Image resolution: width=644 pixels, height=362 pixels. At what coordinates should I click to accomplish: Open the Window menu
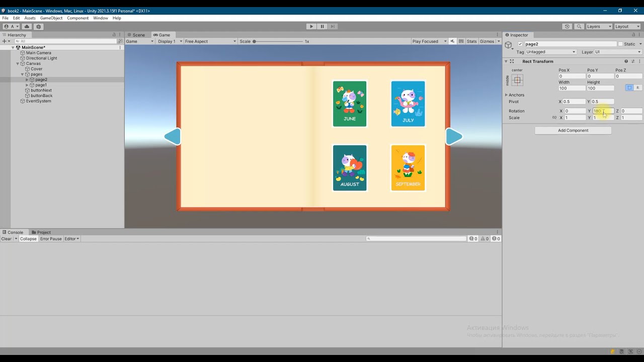100,18
